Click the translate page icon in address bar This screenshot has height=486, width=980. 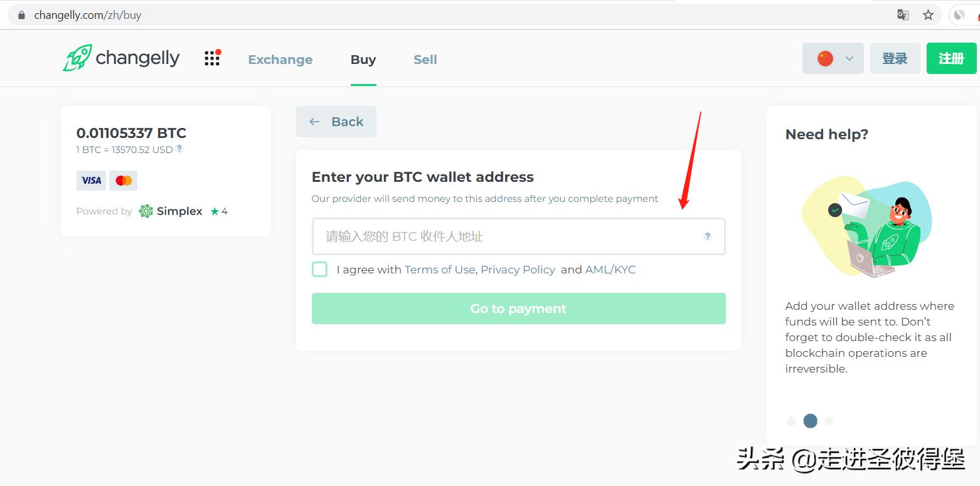tap(903, 15)
